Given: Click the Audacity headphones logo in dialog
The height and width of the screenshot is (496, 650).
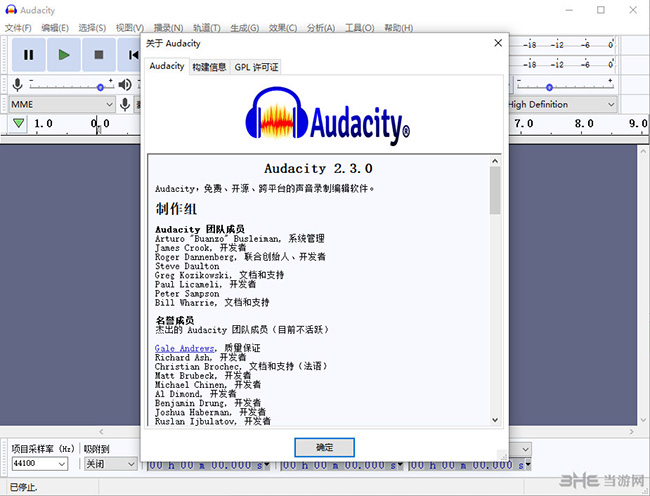Looking at the screenshot, I should coord(277,112).
